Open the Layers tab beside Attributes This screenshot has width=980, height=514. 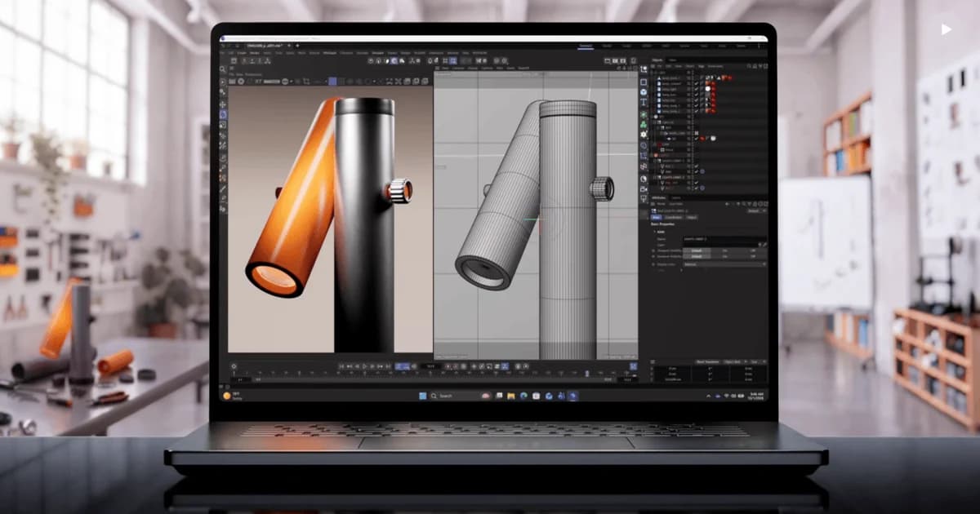tap(675, 197)
